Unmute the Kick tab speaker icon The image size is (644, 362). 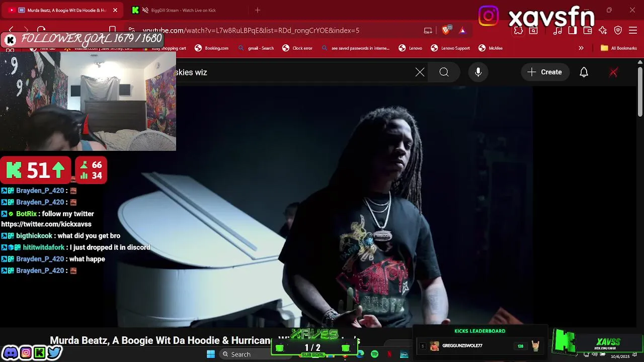pos(145,10)
